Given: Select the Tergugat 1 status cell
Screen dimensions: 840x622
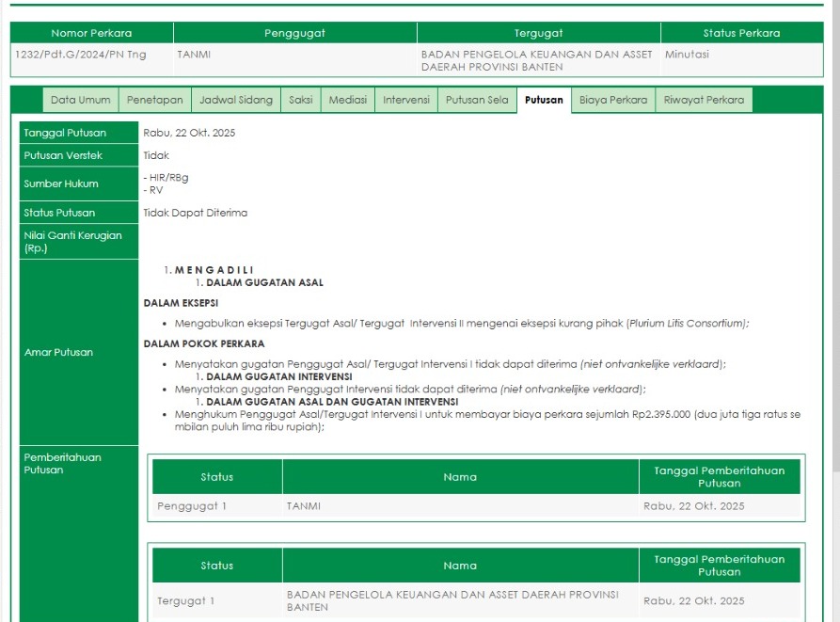Looking at the screenshot, I should point(186,600).
